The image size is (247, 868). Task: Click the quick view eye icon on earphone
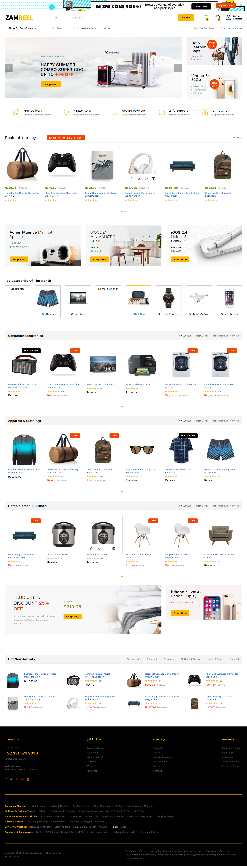[x=139, y=179]
